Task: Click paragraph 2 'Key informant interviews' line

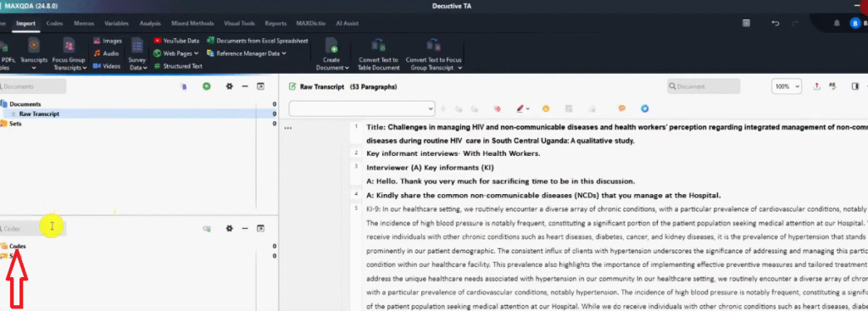Action: click(x=453, y=153)
